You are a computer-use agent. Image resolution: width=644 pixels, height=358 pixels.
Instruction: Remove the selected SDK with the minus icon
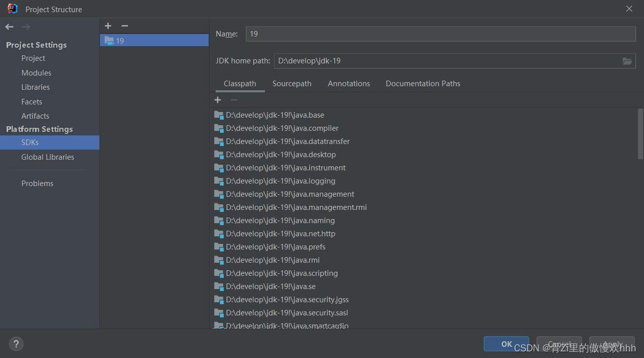[125, 26]
